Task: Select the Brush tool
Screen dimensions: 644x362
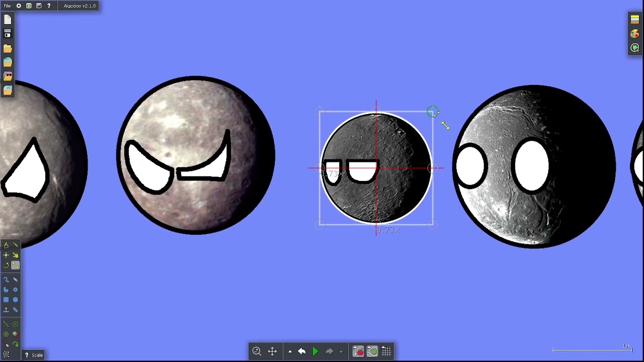Action: [x=6, y=280]
